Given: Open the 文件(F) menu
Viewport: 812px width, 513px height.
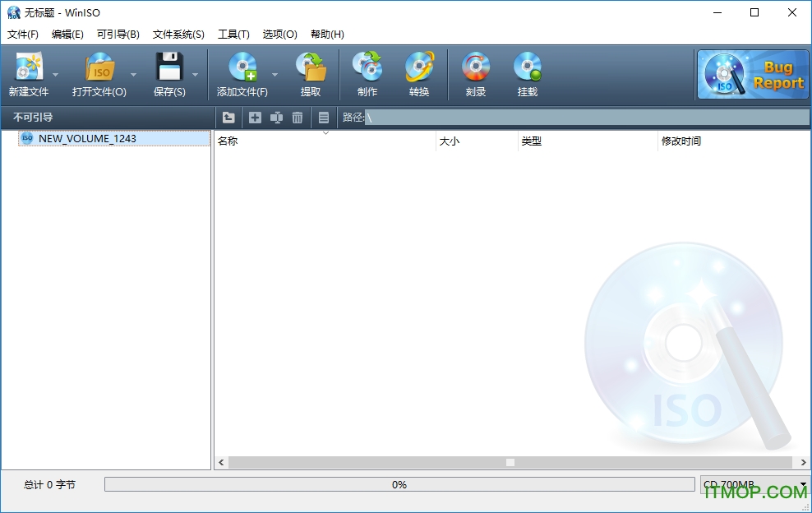Looking at the screenshot, I should point(23,35).
